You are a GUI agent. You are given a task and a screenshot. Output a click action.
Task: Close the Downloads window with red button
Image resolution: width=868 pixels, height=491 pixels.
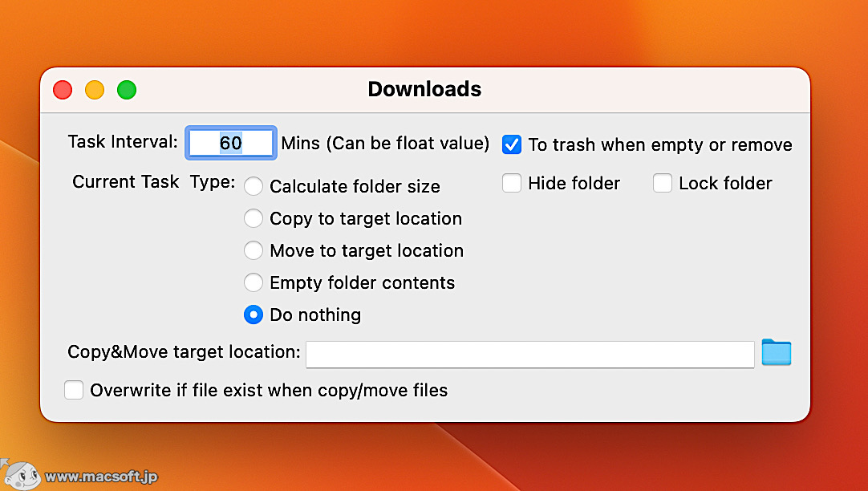[63, 90]
